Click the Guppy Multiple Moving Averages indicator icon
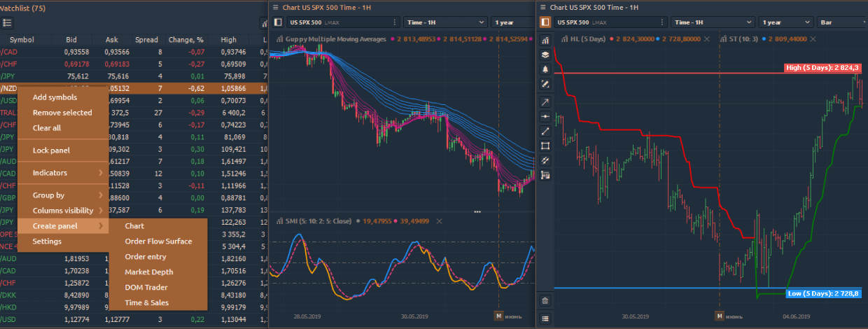 [x=279, y=39]
